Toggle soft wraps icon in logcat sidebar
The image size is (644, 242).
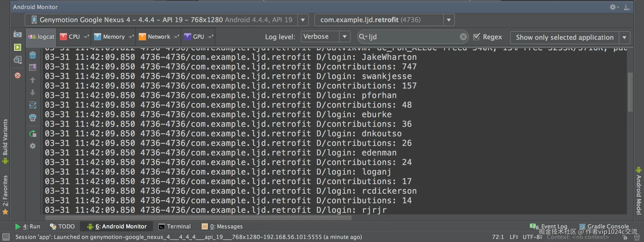point(33,105)
